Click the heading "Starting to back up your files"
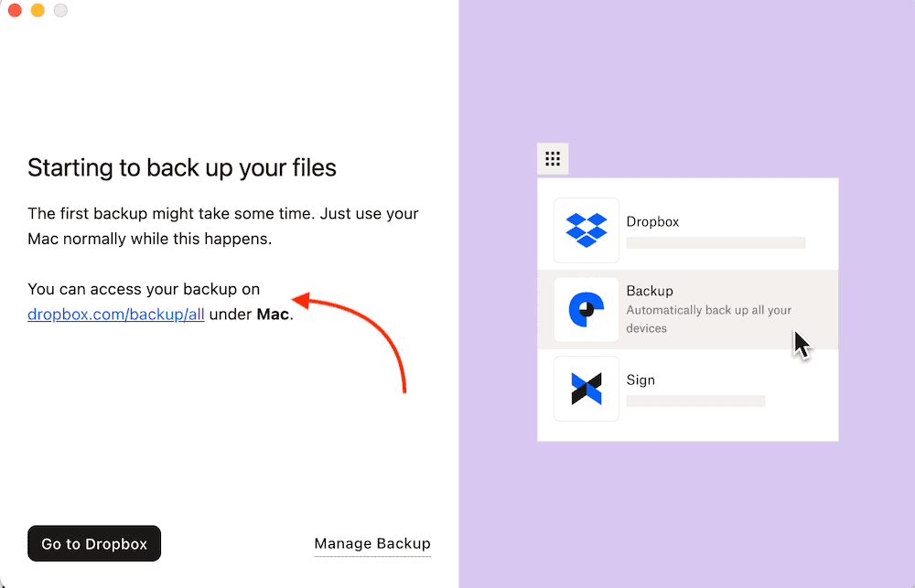 point(182,168)
